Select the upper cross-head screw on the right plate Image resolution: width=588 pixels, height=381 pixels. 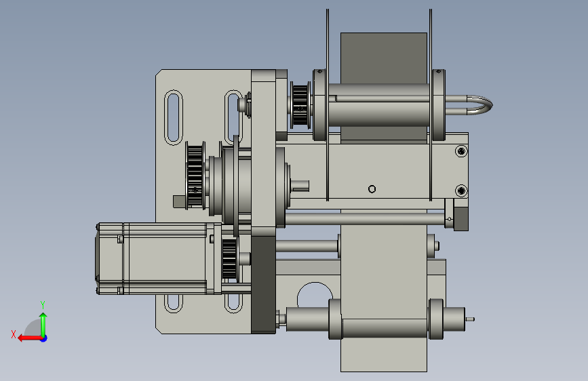point(461,151)
